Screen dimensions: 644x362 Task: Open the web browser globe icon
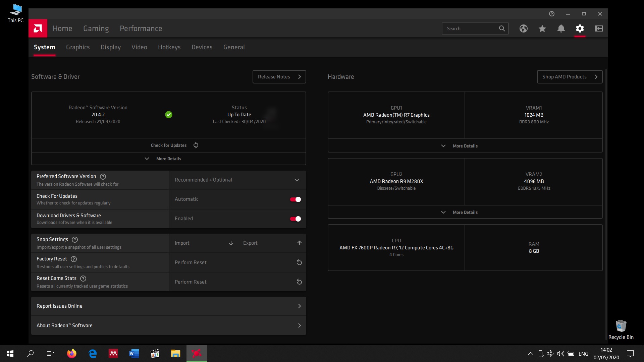pos(524,28)
